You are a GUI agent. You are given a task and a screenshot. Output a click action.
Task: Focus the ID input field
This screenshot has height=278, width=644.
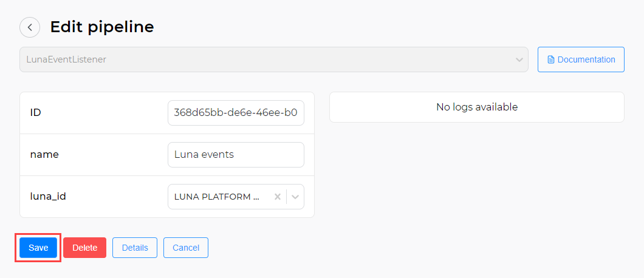point(236,113)
